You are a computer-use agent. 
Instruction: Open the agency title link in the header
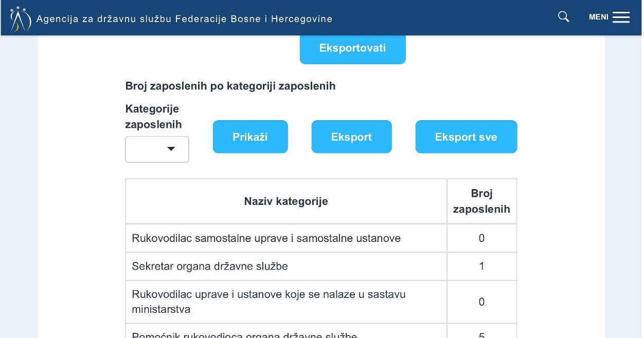point(185,19)
